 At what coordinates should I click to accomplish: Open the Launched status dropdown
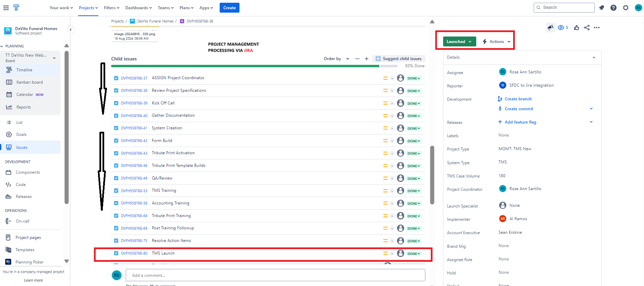click(x=459, y=42)
